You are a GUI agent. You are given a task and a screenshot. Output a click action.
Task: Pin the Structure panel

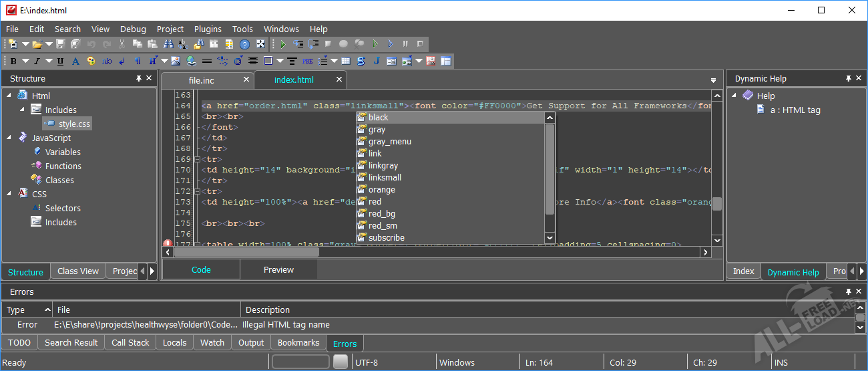pyautogui.click(x=139, y=78)
